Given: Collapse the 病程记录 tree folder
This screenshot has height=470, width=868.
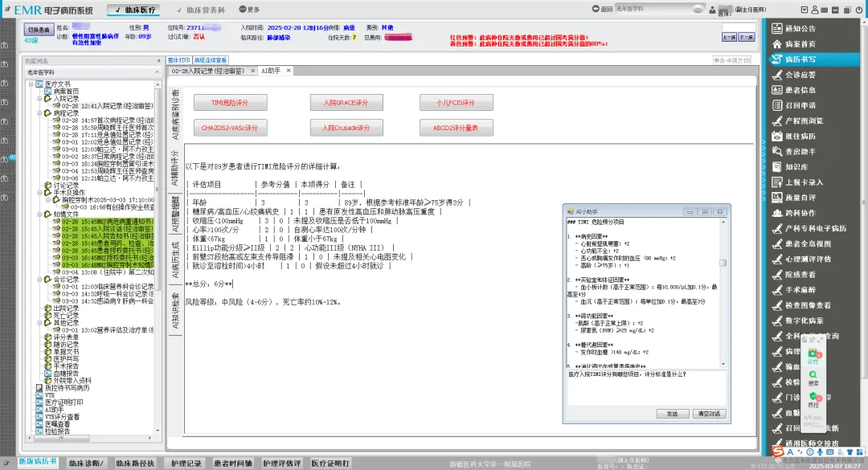Looking at the screenshot, I should click(39, 113).
